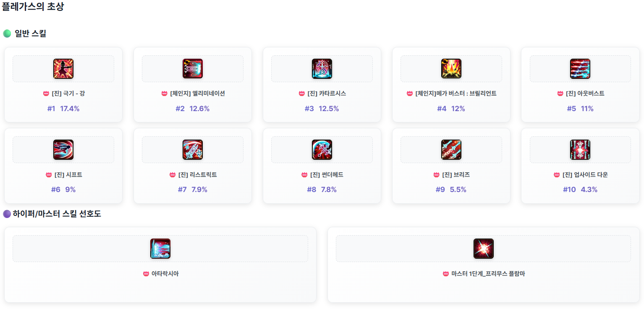Screen dimensions: 644x309
Task: Click the #10 4.3% ranking text
Action: tap(580, 190)
